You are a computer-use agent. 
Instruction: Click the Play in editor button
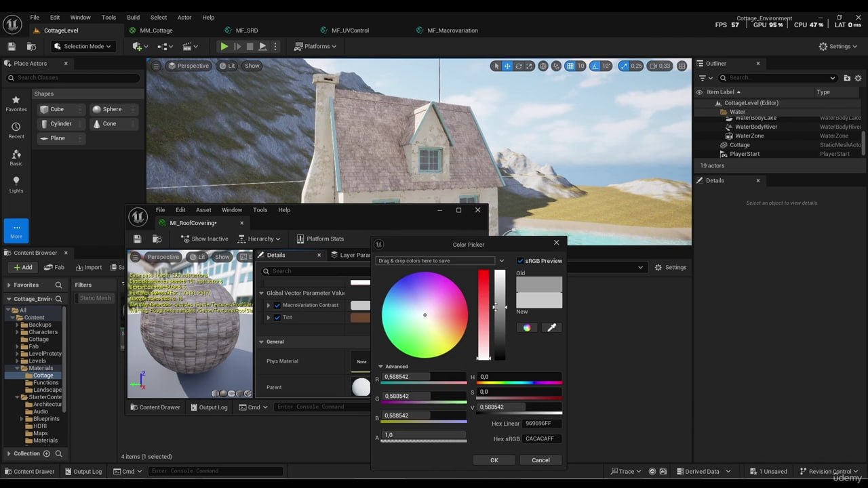tap(224, 46)
